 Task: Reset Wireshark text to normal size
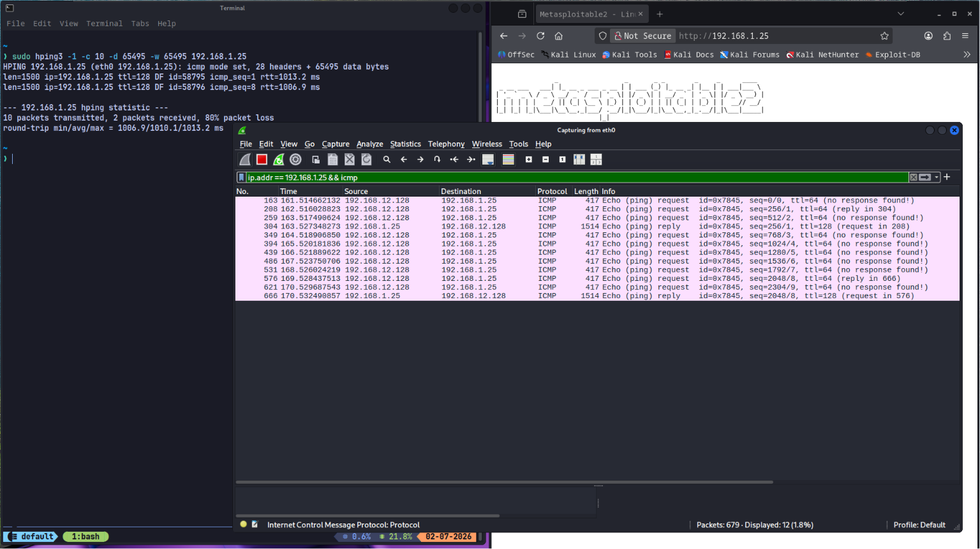(x=562, y=160)
